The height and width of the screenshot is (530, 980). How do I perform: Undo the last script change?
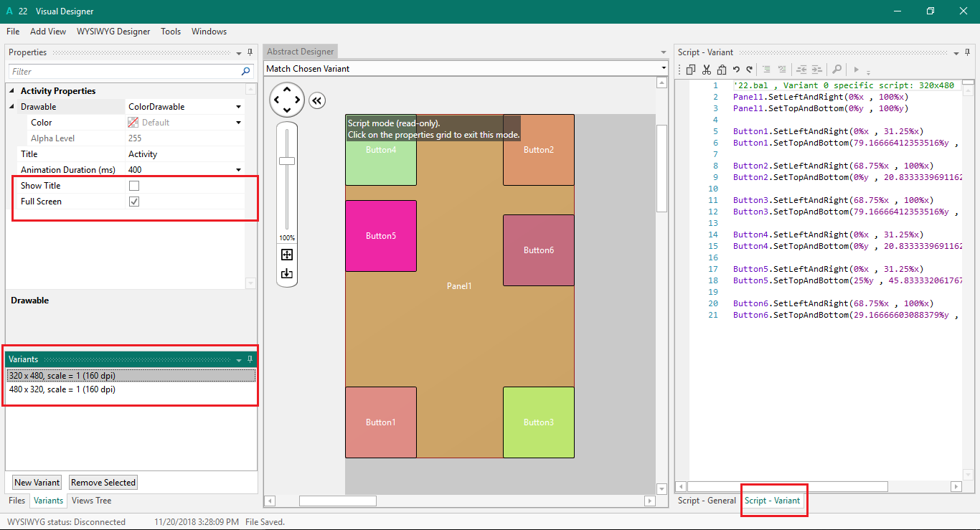736,70
